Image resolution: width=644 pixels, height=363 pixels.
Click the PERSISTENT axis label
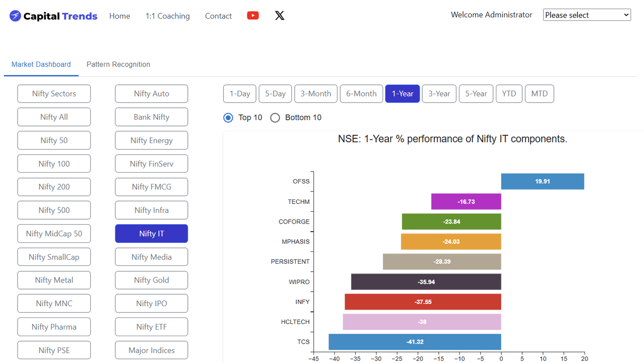tap(290, 262)
